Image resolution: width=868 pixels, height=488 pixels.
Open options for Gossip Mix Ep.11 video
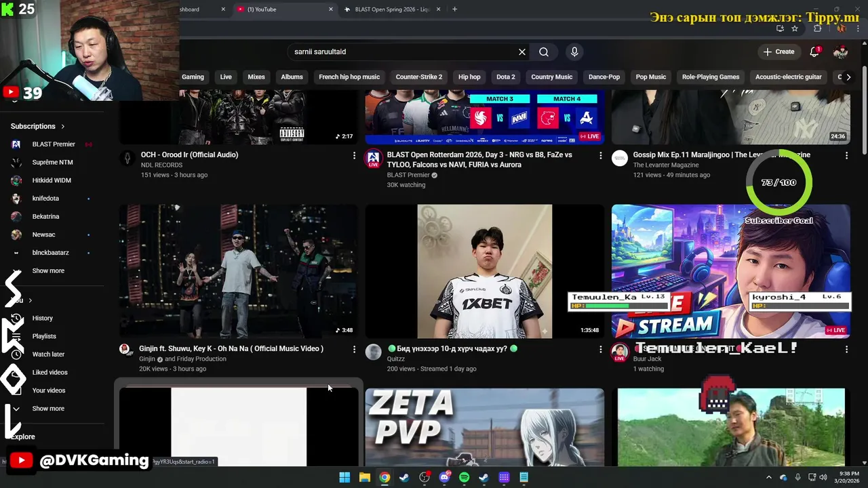tap(846, 155)
